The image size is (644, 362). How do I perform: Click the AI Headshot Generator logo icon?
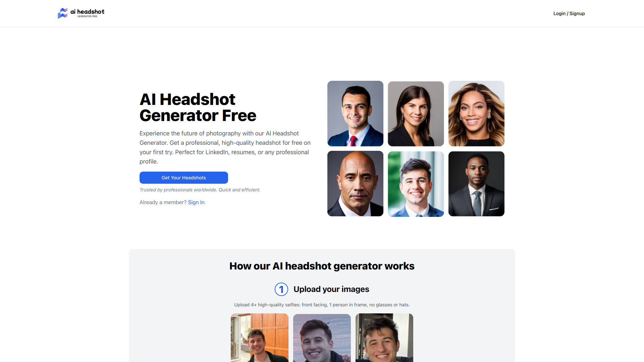63,13
